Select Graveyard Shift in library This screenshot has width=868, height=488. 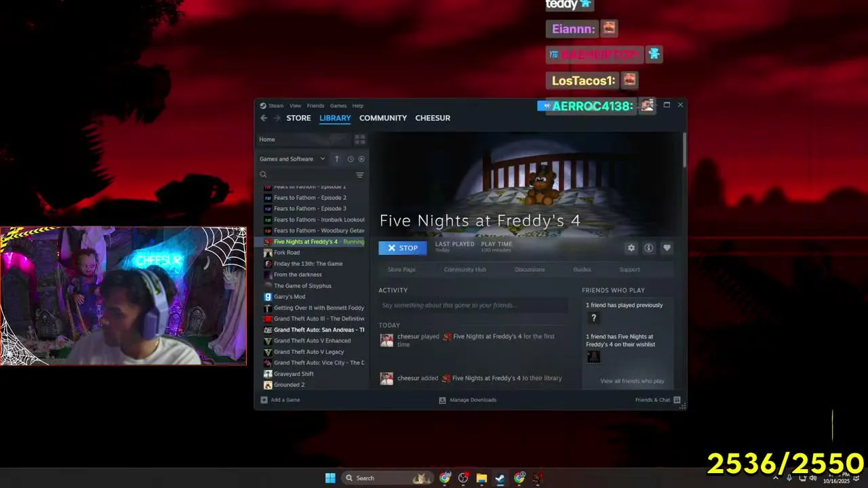313,374
